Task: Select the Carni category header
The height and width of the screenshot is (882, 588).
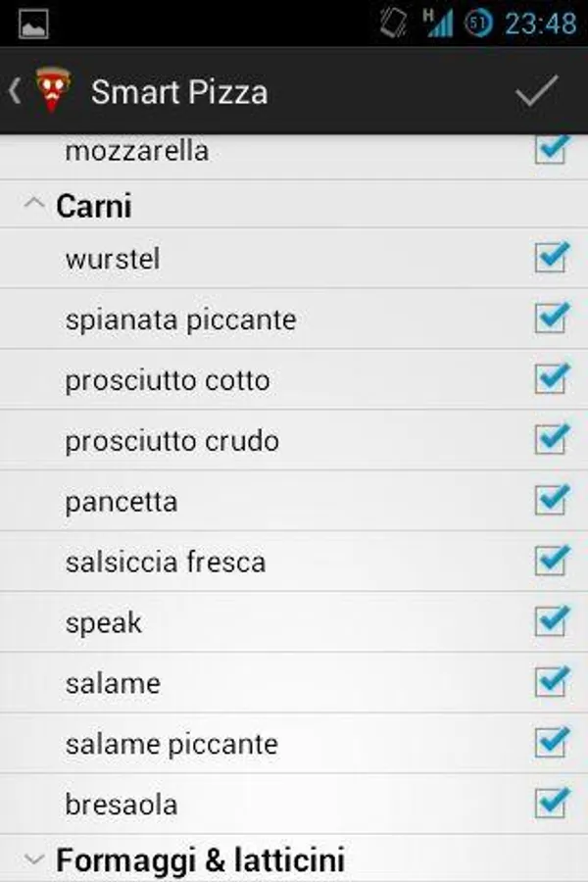Action: [x=94, y=206]
